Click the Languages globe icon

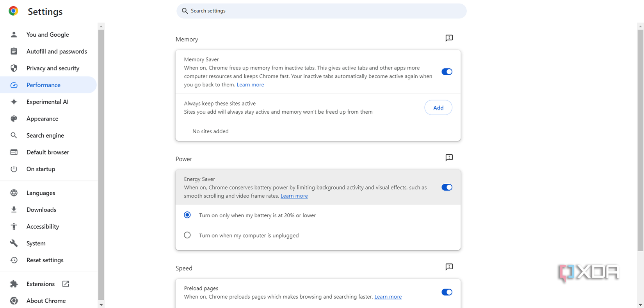(14, 193)
